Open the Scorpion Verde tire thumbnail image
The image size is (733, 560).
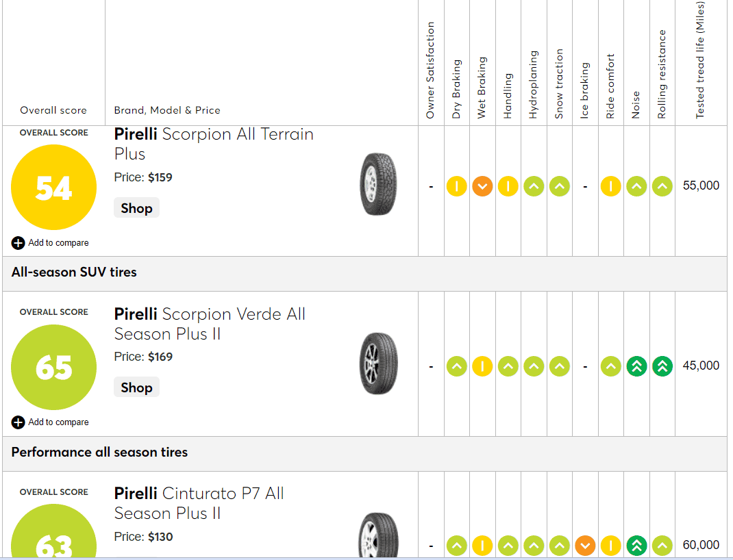point(378,364)
